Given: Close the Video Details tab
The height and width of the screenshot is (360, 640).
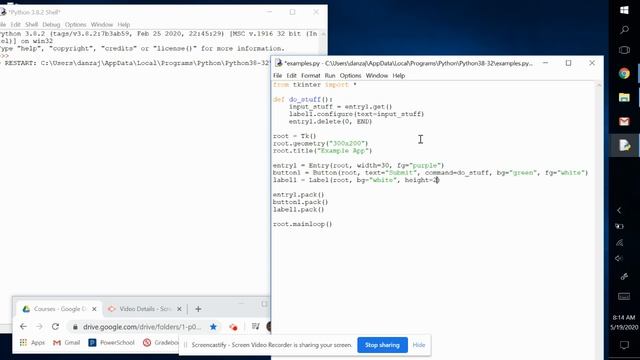Looking at the screenshot, I should pyautogui.click(x=179, y=309).
